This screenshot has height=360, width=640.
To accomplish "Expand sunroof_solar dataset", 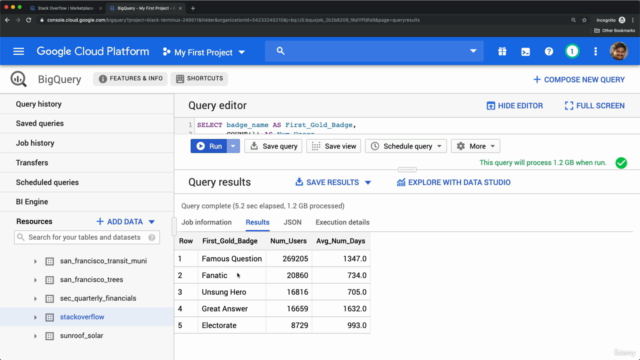I will (35, 336).
